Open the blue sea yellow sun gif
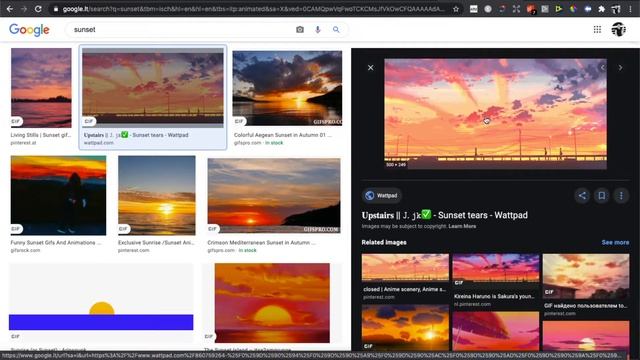 [101, 302]
